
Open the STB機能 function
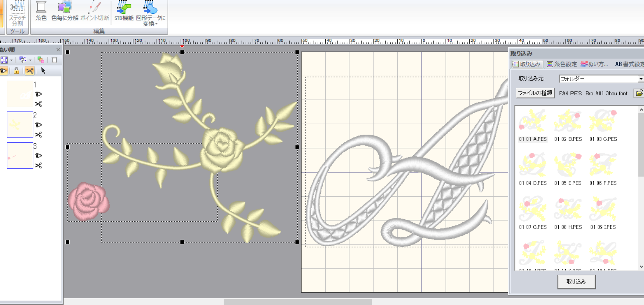pyautogui.click(x=124, y=11)
